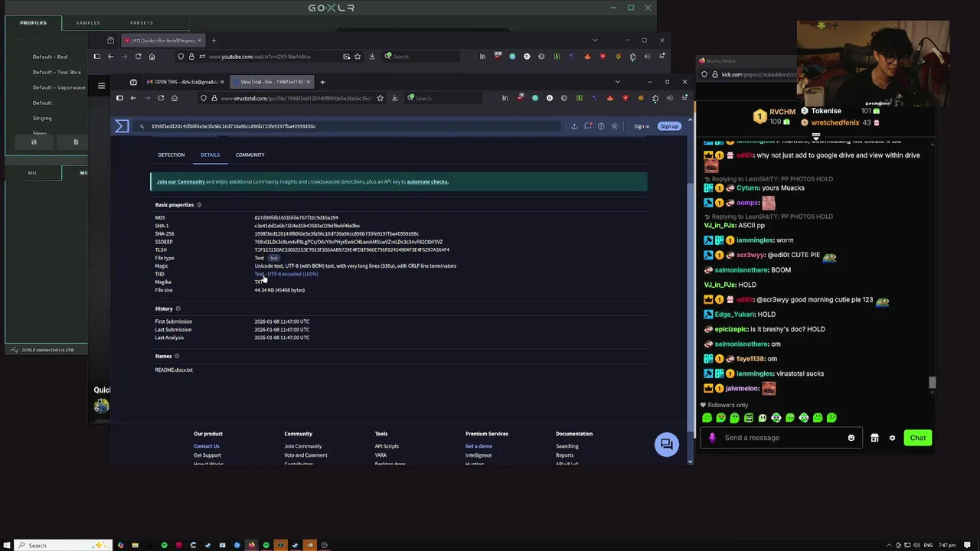Click the Searching documentation link

click(x=567, y=446)
